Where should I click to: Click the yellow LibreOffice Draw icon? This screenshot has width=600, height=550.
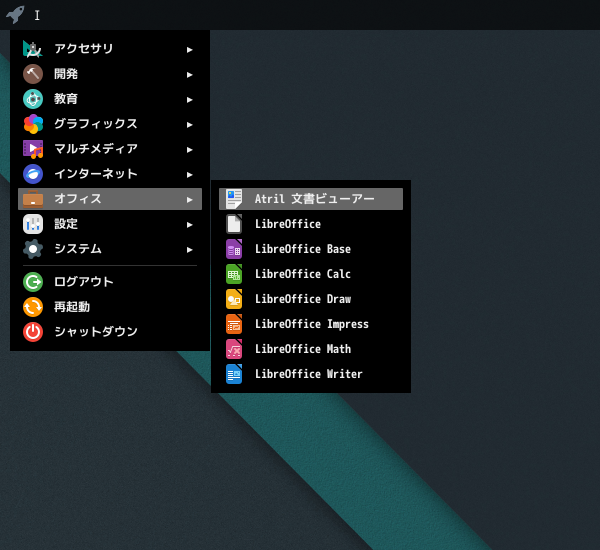coord(234,299)
